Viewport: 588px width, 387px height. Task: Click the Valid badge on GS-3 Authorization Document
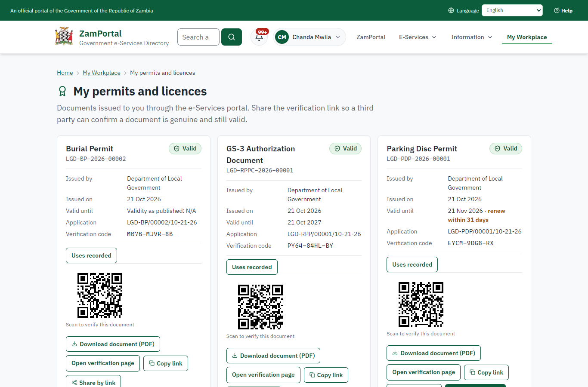coord(346,148)
